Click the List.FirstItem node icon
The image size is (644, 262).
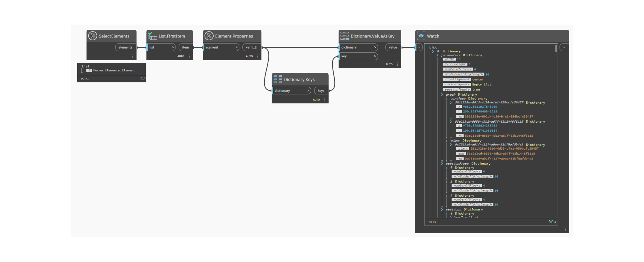click(x=152, y=36)
